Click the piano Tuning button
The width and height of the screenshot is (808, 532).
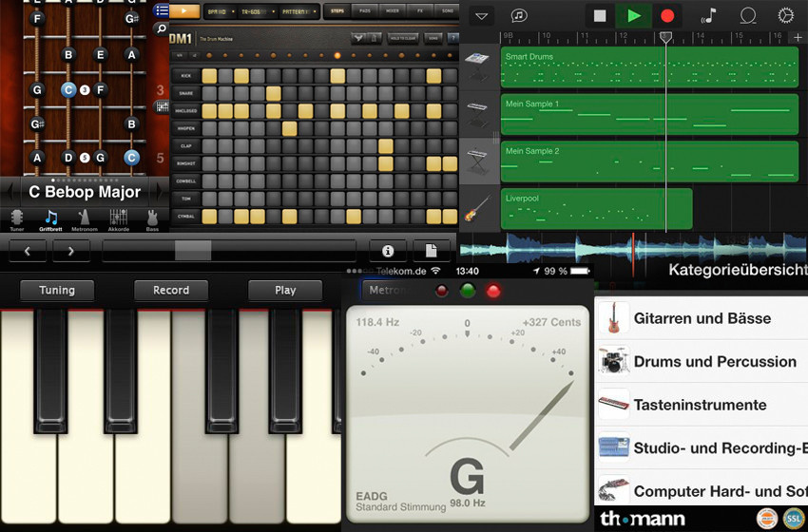57,291
